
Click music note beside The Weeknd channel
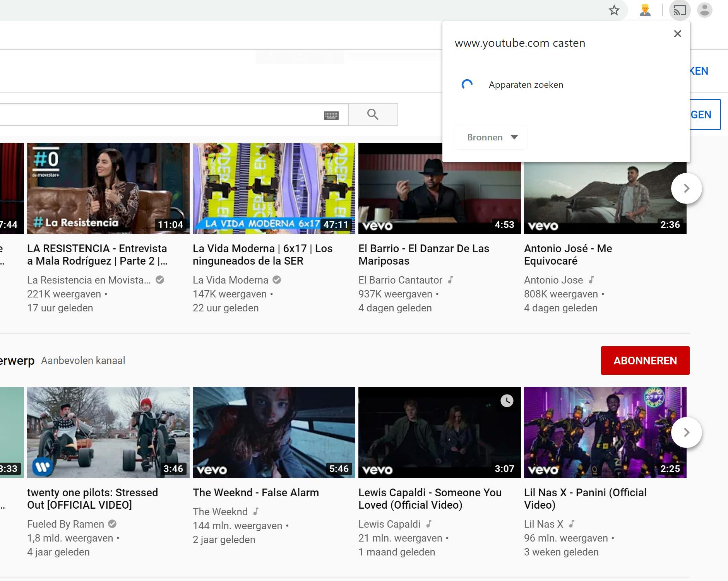coord(256,511)
